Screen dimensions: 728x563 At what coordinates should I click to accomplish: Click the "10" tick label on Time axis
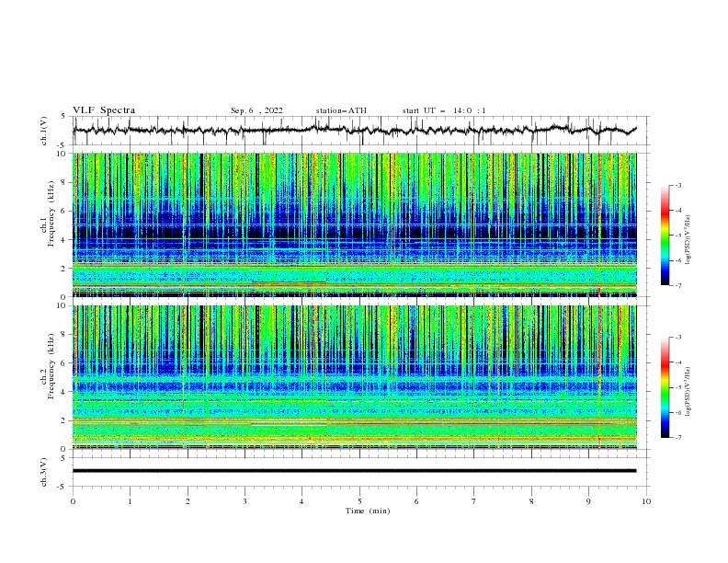pyautogui.click(x=646, y=501)
